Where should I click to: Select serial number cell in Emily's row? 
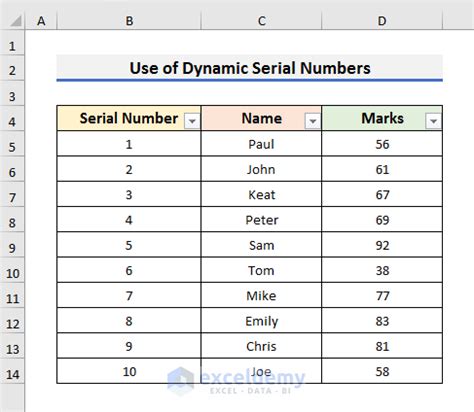[129, 321]
